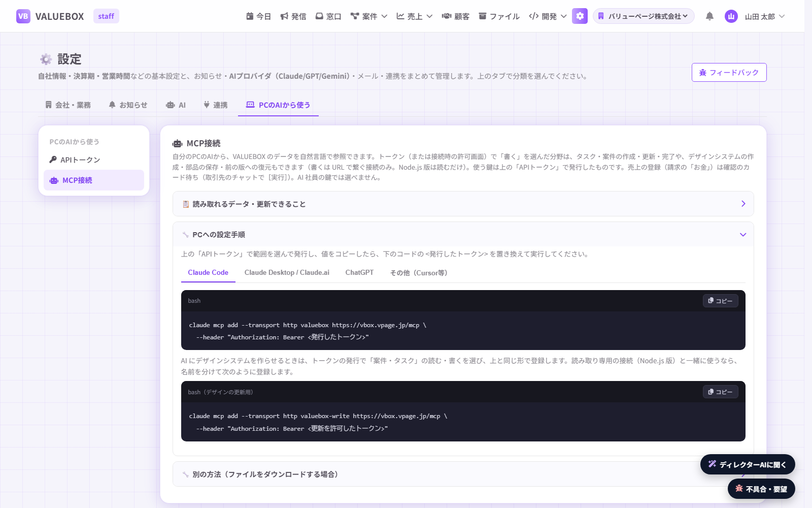Expand 別の方法（ファイルをダウンロードする場合）section
Image resolution: width=812 pixels, height=508 pixels.
point(463,474)
